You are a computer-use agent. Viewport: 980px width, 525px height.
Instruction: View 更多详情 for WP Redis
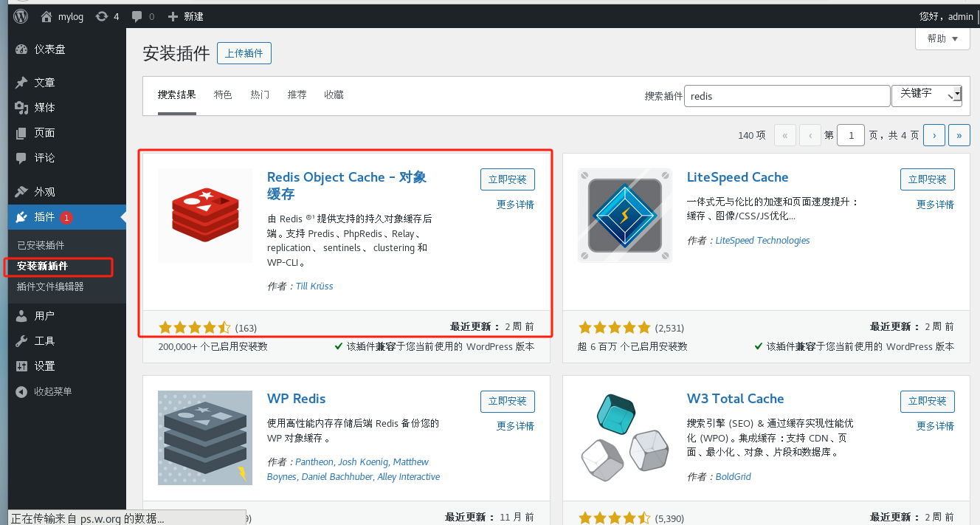(x=516, y=426)
